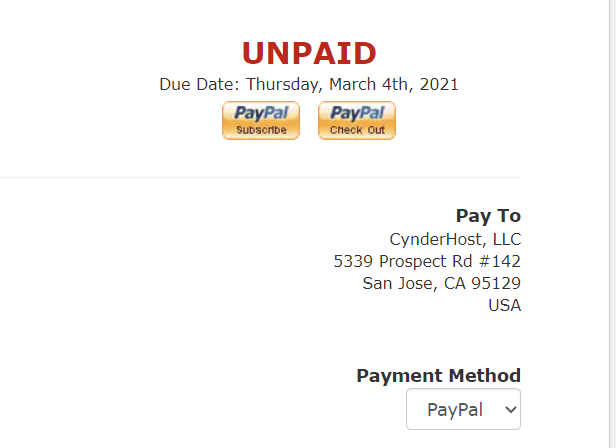Click the PayPal Subscribe button
The height and width of the screenshot is (448, 616).
[261, 120]
